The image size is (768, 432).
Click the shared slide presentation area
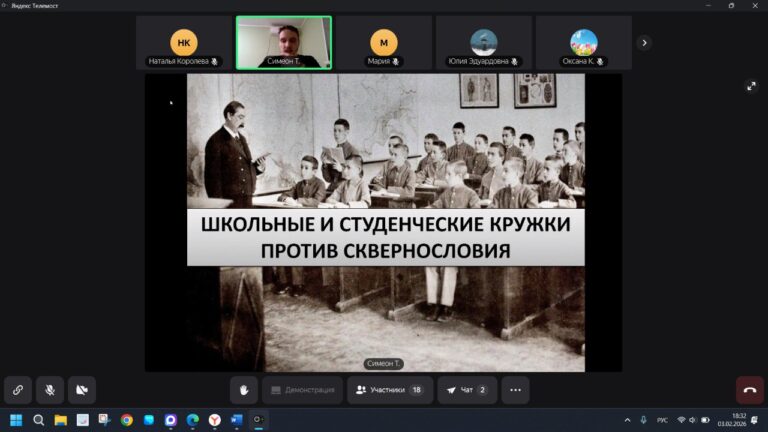(x=385, y=222)
